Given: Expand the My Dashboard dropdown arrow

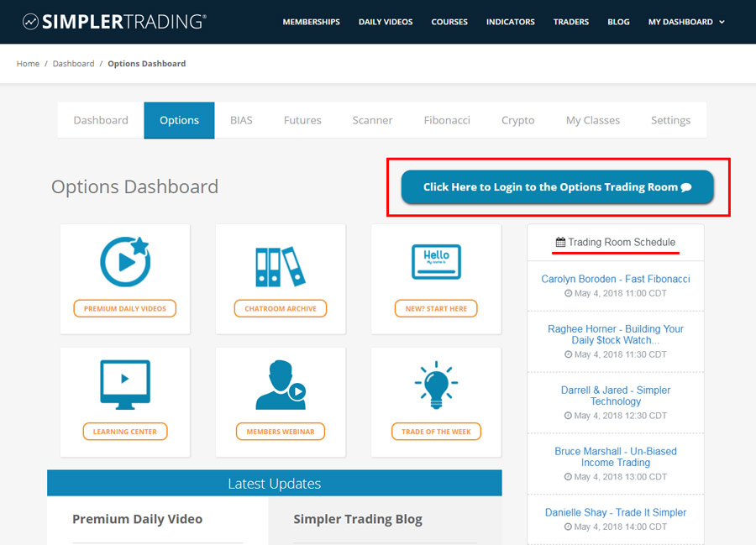Looking at the screenshot, I should pyautogui.click(x=722, y=22).
